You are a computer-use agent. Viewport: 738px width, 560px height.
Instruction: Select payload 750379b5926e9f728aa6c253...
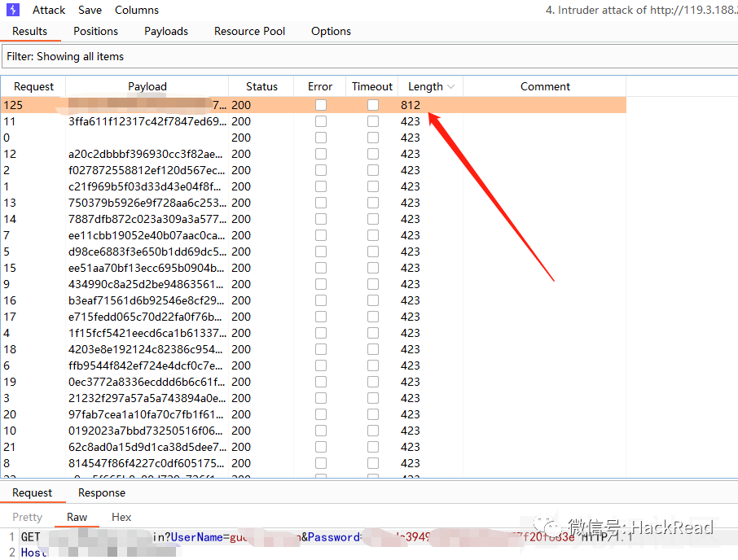(147, 203)
